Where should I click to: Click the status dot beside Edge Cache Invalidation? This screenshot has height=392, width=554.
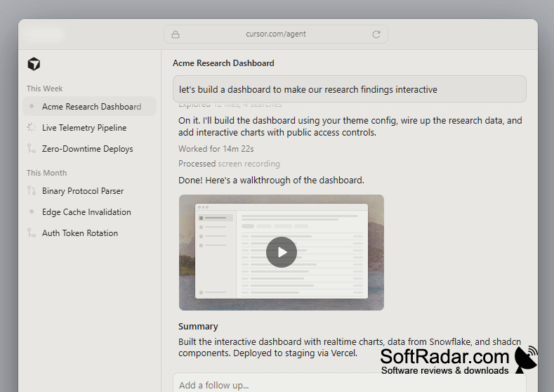click(32, 211)
